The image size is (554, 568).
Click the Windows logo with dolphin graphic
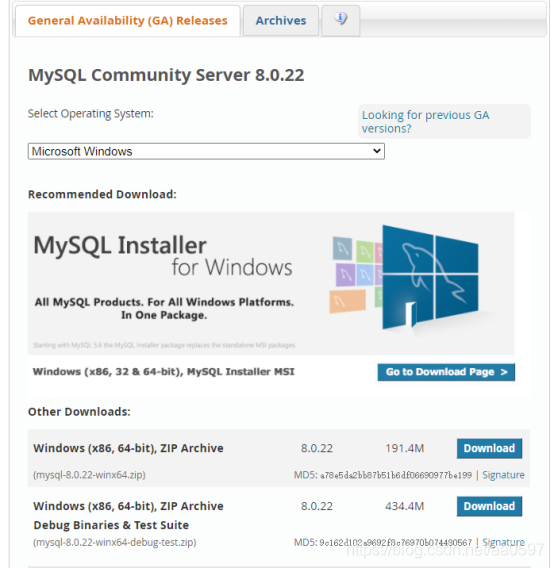coord(430,277)
